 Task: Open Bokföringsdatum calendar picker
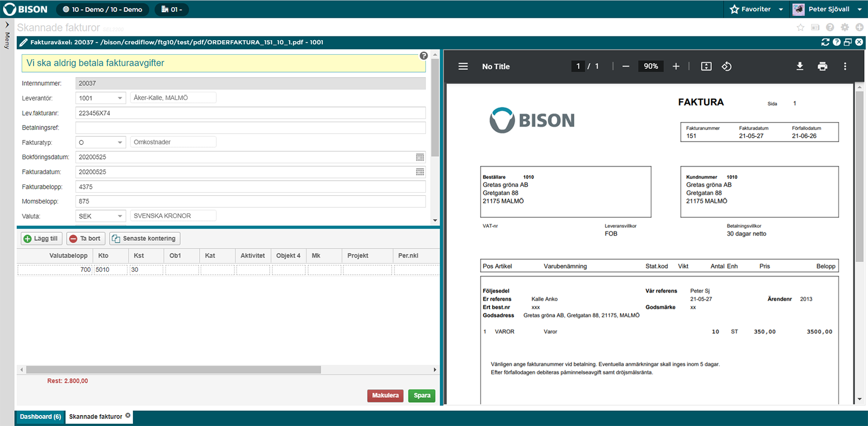click(x=420, y=157)
